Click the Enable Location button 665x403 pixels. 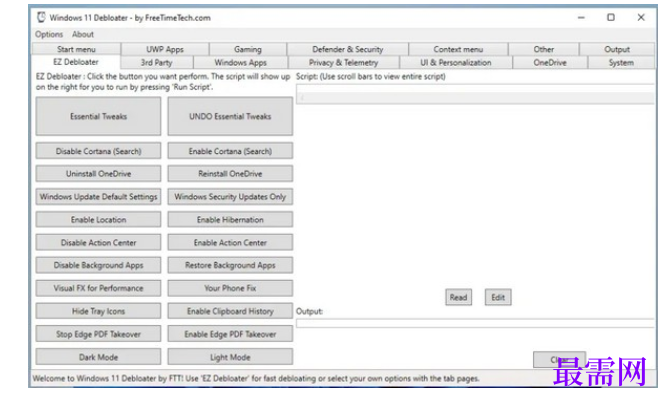98,220
